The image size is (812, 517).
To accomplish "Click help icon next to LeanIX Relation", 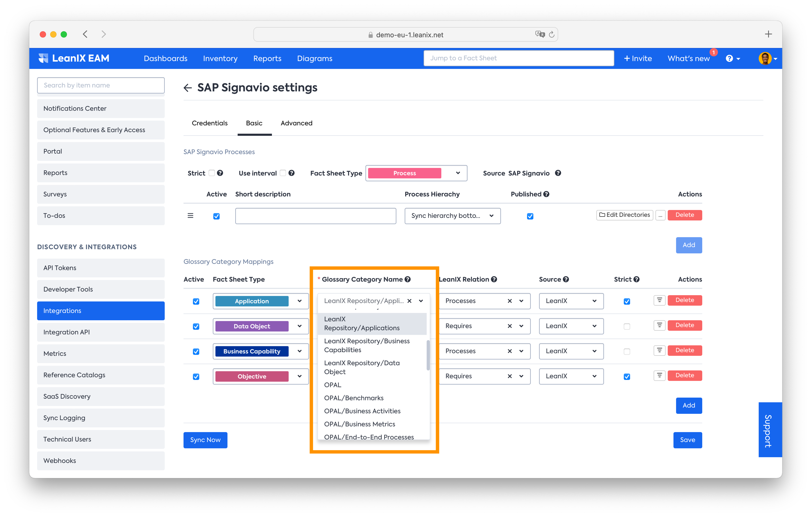I will 494,279.
